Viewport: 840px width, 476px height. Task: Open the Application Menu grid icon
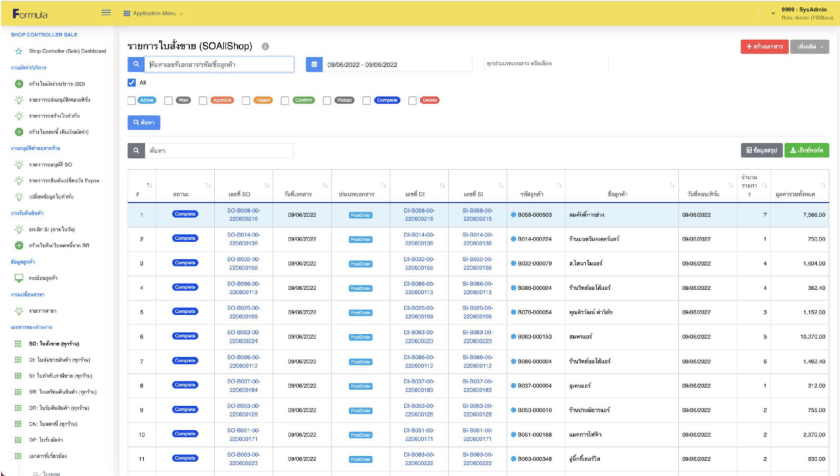click(127, 13)
